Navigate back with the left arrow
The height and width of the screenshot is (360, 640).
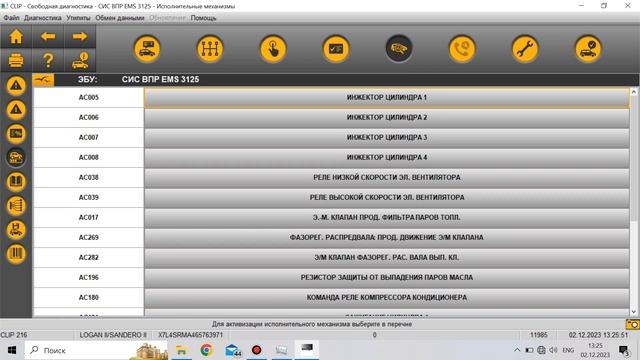[48, 37]
